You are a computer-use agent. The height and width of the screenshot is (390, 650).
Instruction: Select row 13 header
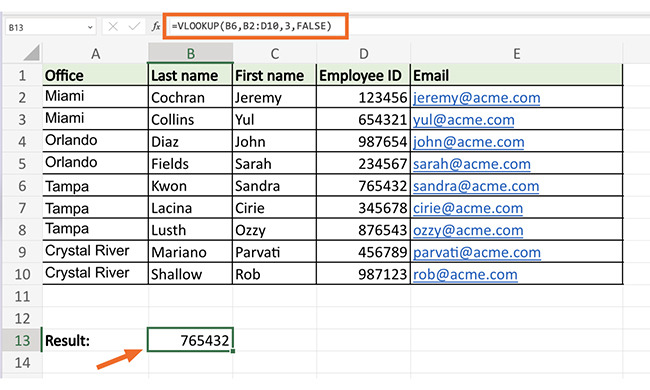tap(22, 340)
